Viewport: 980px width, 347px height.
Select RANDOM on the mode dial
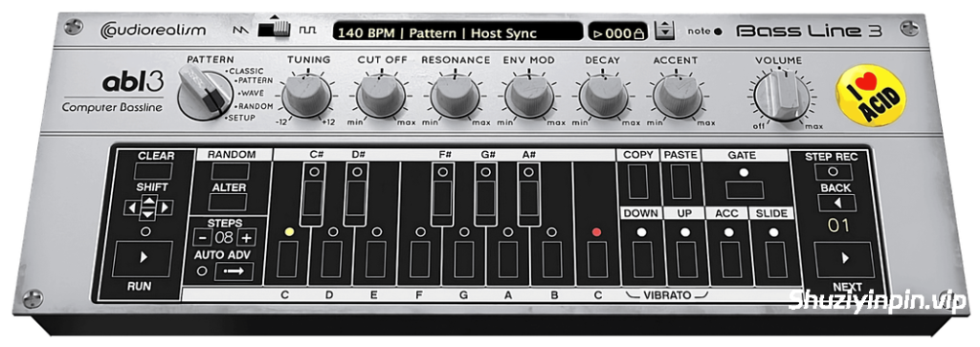[255, 106]
